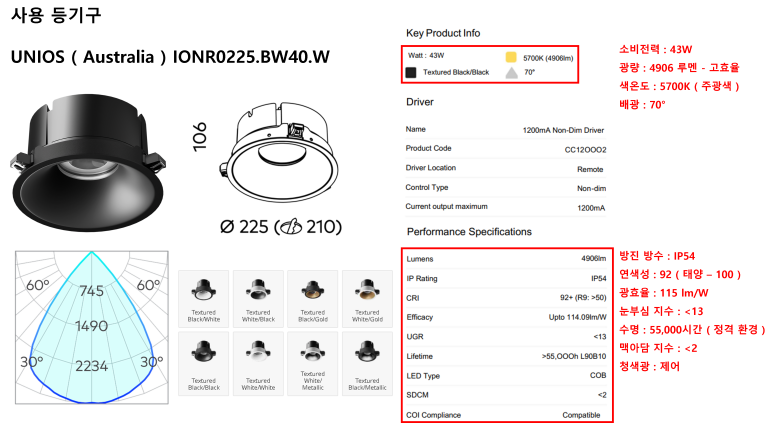Click the Efficacy value 'Upto 114.09lm/W'
The width and height of the screenshot is (773, 423).
[x=578, y=317]
